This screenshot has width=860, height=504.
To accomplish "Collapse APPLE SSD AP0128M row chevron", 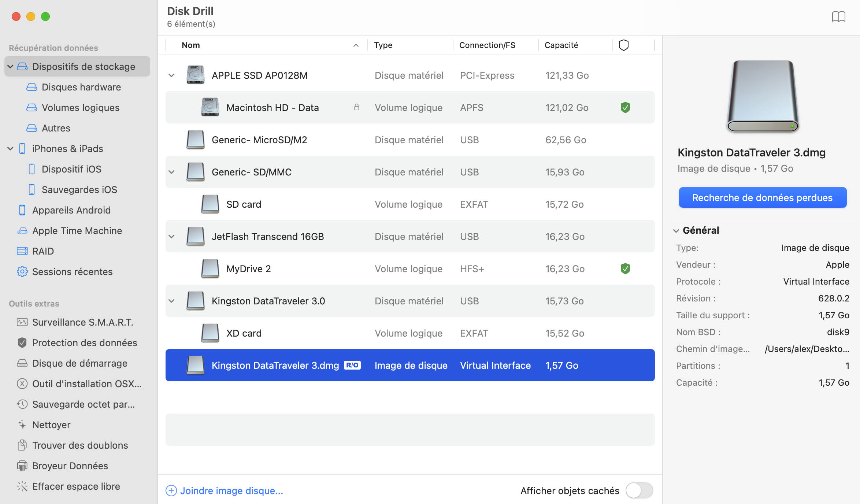I will tap(171, 75).
